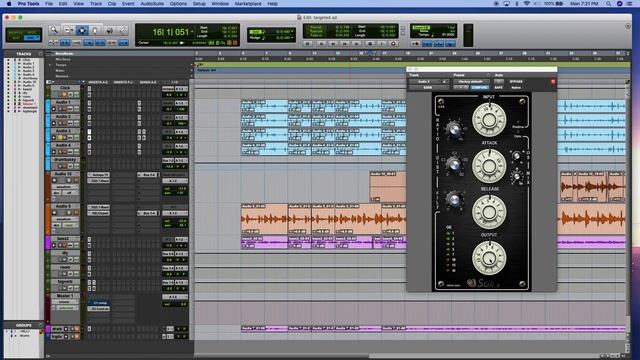Viewport: 640px width, 360px height.
Task: Select the Selector tool
Action: tap(82, 30)
